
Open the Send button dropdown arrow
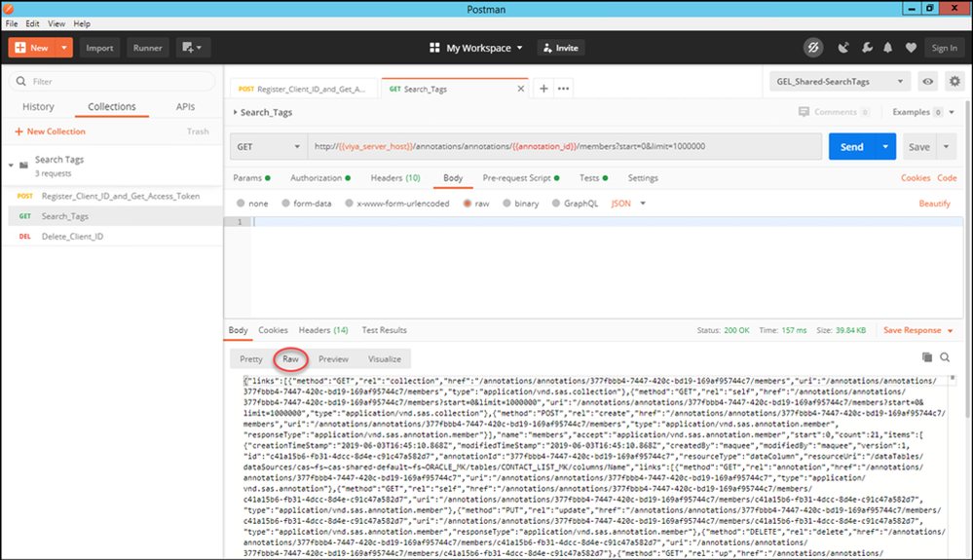click(x=885, y=146)
